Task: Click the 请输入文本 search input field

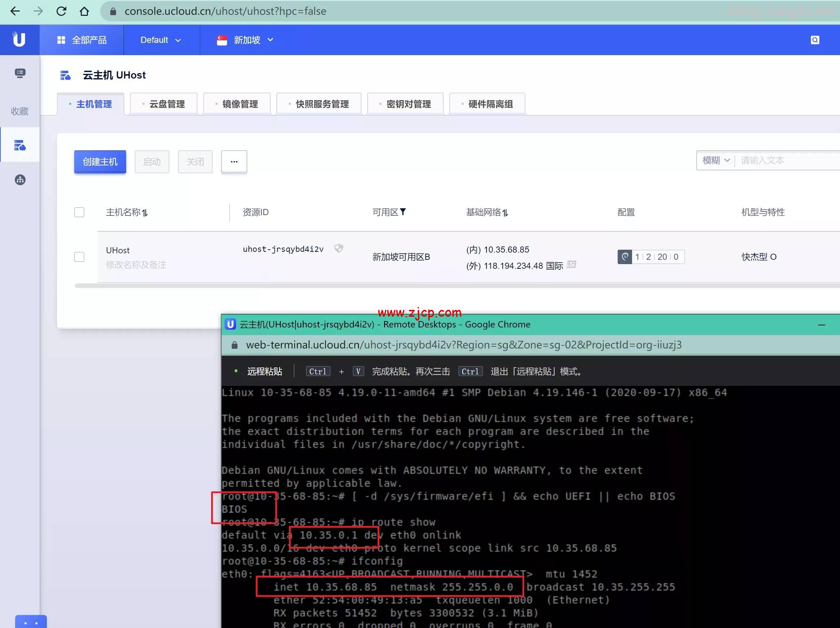Action: (x=782, y=160)
